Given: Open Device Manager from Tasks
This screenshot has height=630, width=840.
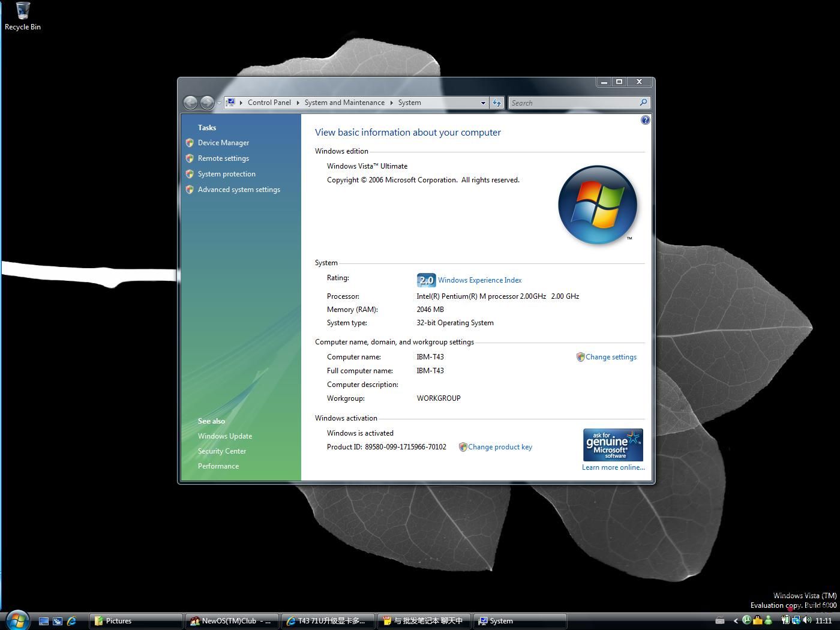Looking at the screenshot, I should 223,143.
